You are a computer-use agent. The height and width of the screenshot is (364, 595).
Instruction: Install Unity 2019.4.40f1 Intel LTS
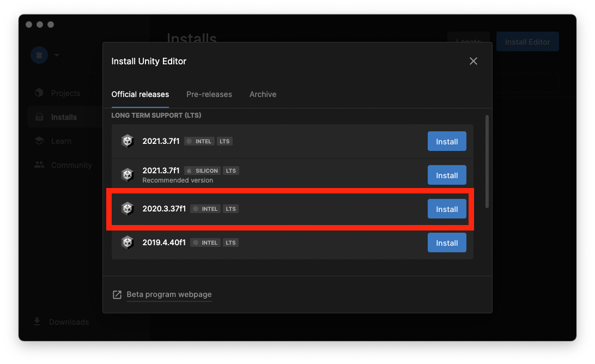447,242
